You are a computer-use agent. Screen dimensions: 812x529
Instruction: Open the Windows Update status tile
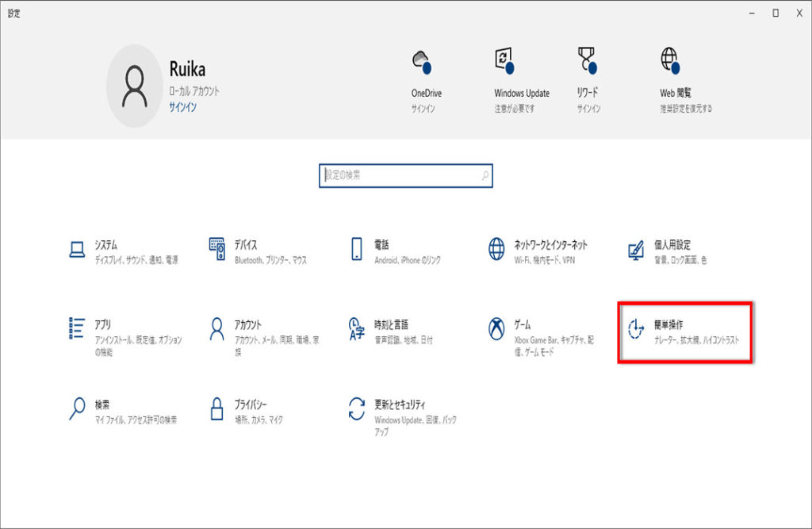[x=521, y=79]
